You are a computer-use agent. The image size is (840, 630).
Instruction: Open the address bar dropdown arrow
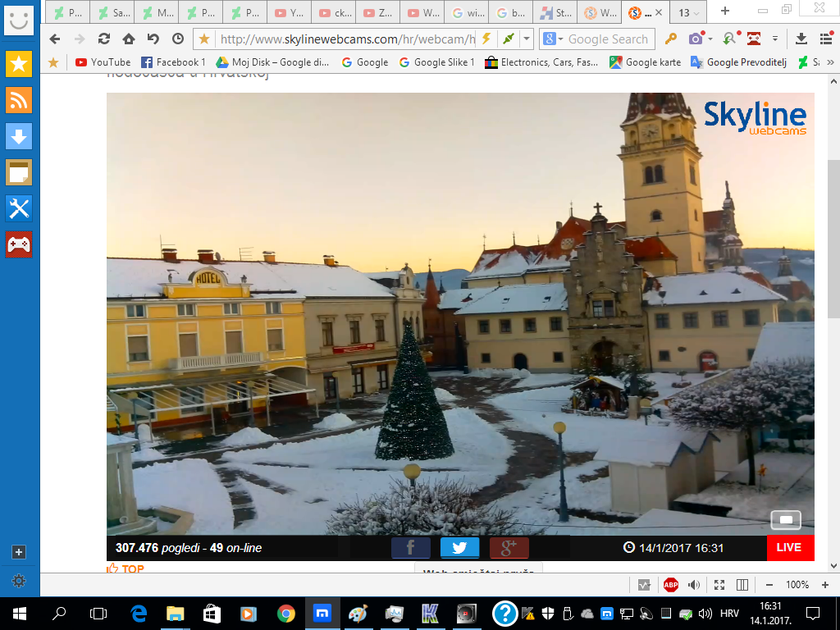(x=527, y=39)
